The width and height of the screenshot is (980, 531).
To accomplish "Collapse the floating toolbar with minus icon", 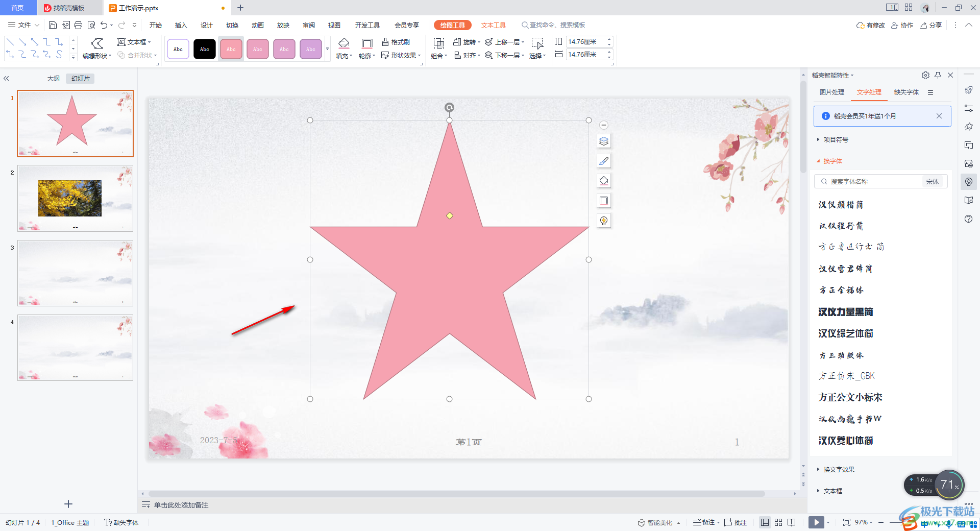I will click(x=604, y=125).
